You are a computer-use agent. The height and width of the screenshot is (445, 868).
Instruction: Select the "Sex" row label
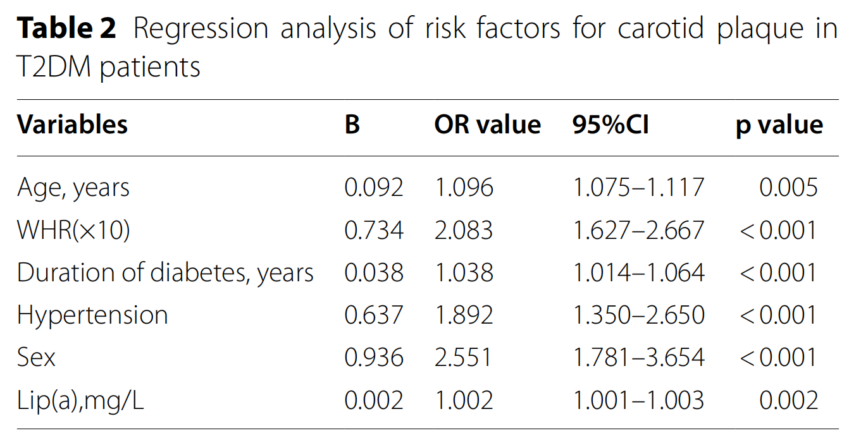pyautogui.click(x=36, y=358)
